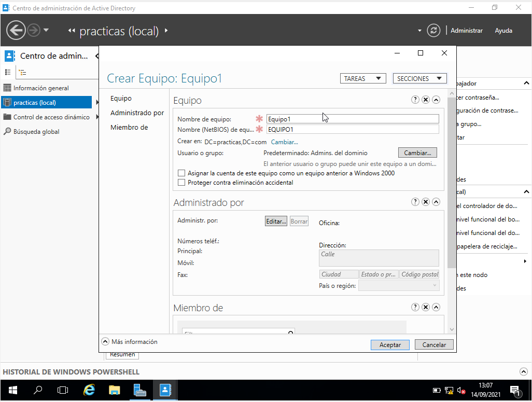Open the Administrar menu

click(466, 31)
